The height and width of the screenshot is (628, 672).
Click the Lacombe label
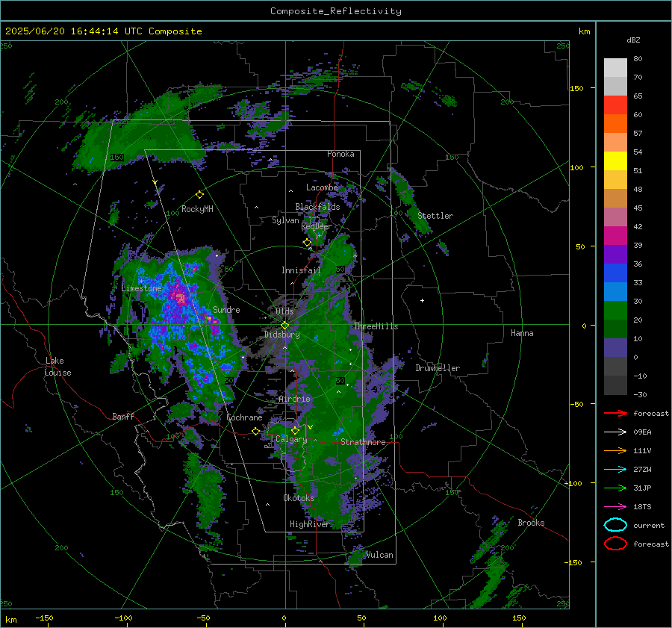point(322,187)
